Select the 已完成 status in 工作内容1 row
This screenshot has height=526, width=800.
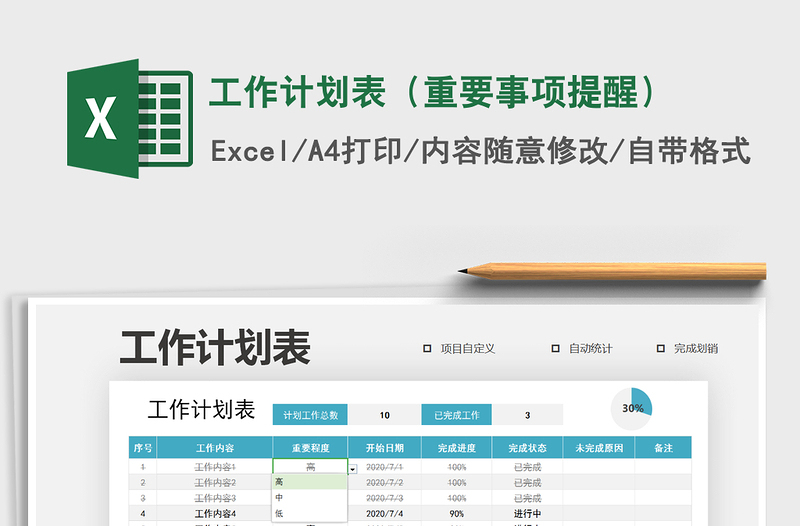coord(527,467)
